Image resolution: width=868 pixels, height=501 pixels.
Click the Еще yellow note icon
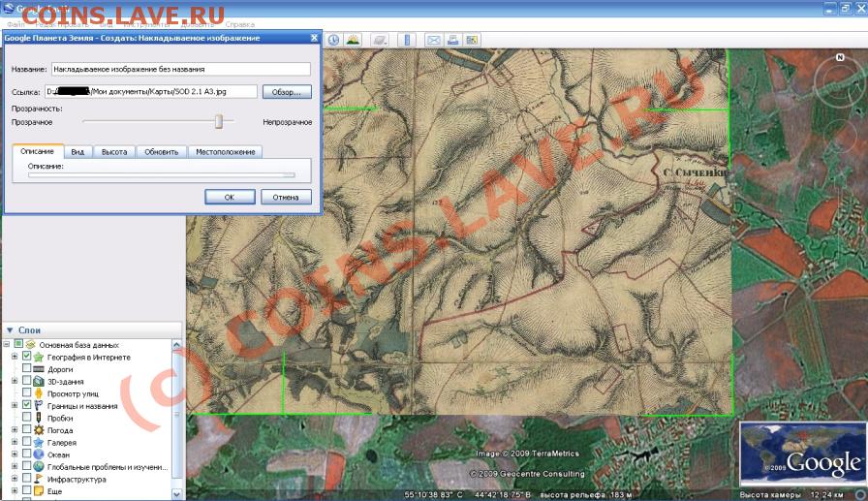click(38, 491)
